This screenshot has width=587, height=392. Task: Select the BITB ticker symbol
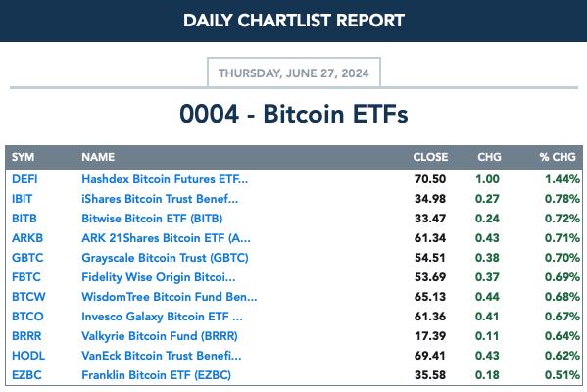pyautogui.click(x=24, y=219)
